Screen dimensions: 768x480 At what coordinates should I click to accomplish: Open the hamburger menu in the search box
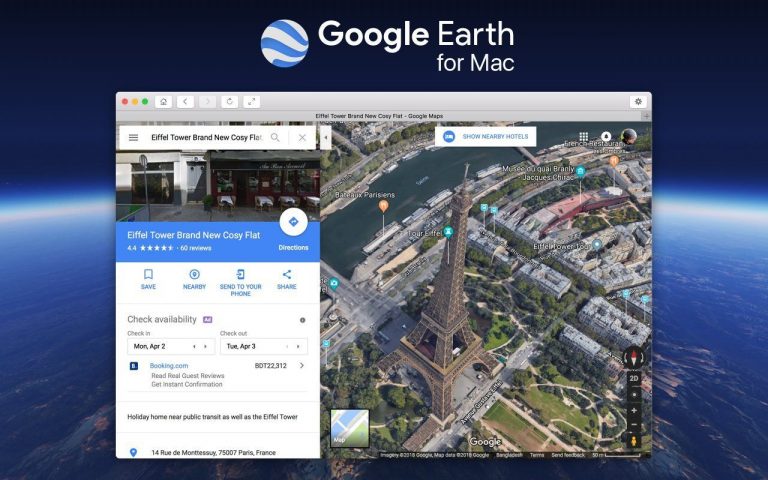point(133,138)
